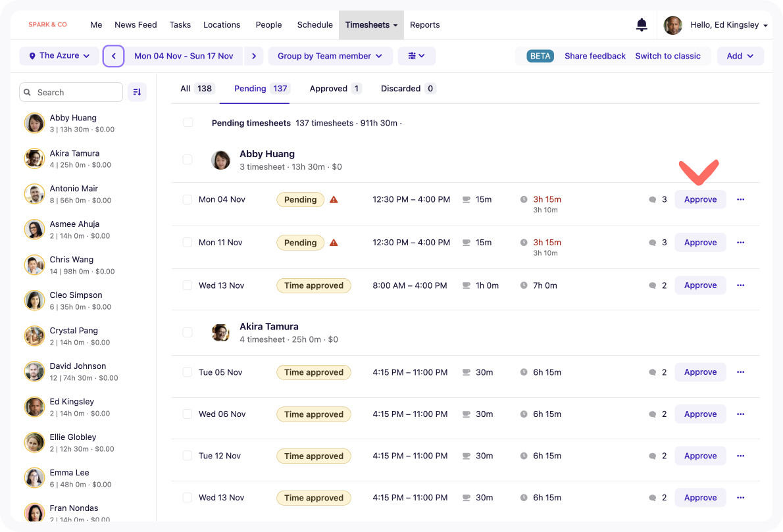783x532 pixels.
Task: Click the Spark & Co logo
Action: pyautogui.click(x=47, y=24)
